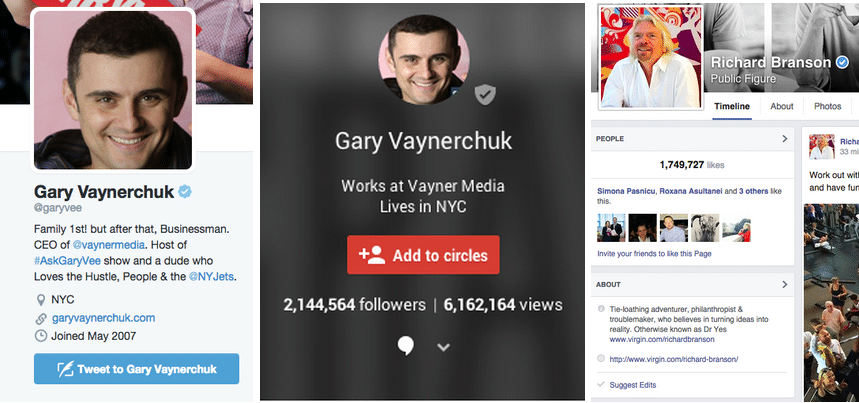Click the 1,749,727 likes count
This screenshot has width=859, height=403.
tap(692, 165)
